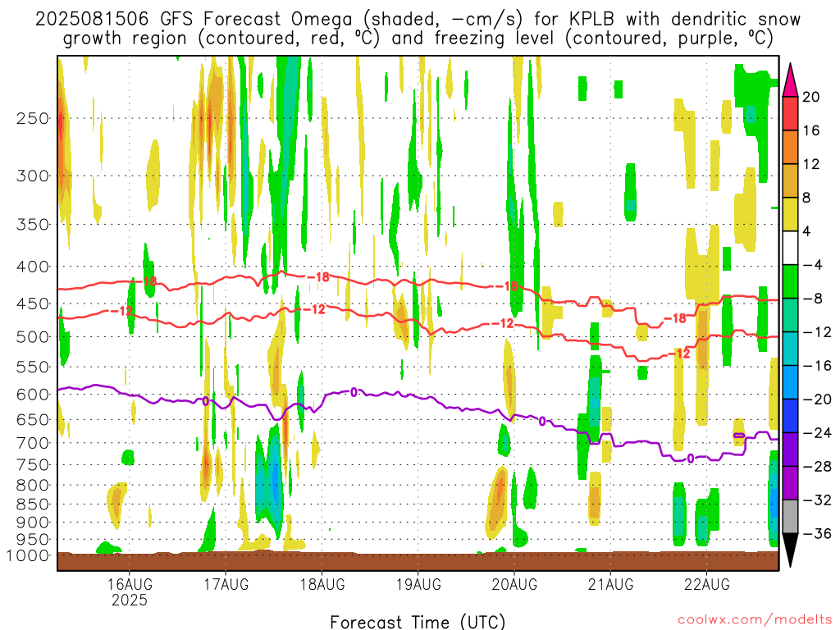
Task: Click the Forecast Time (UTC) axis title
Action: click(x=418, y=622)
